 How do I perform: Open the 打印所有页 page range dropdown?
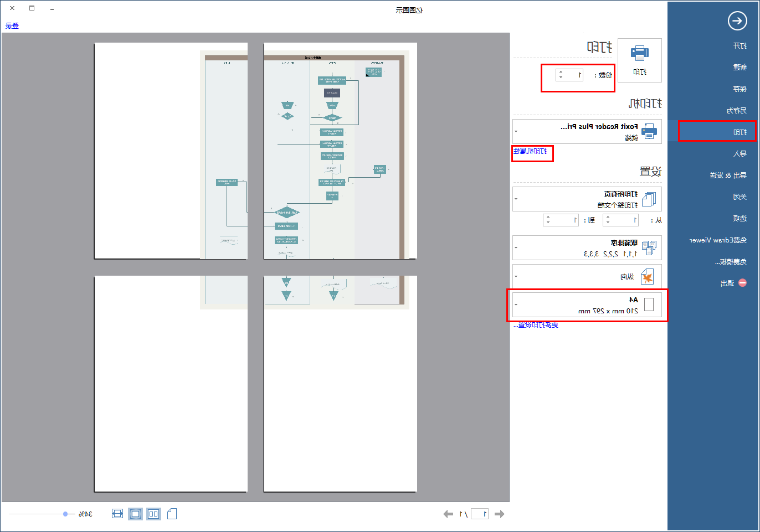(x=516, y=199)
